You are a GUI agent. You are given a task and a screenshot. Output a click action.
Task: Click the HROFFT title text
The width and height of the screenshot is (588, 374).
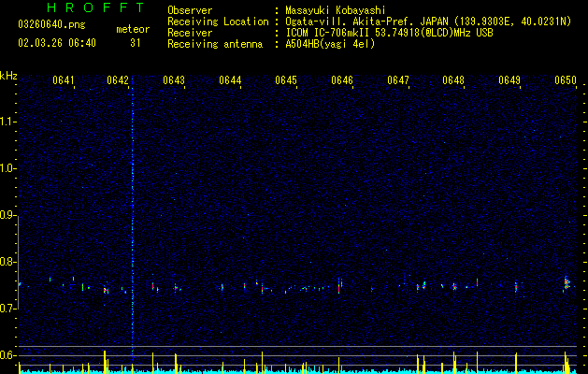point(95,7)
